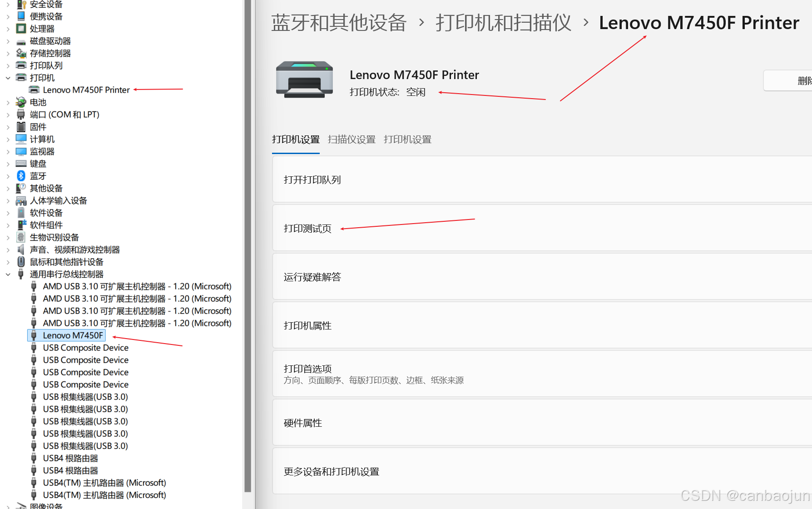
Task: Click the 鼠标和其他指针设备 mouse icon
Action: tap(21, 262)
